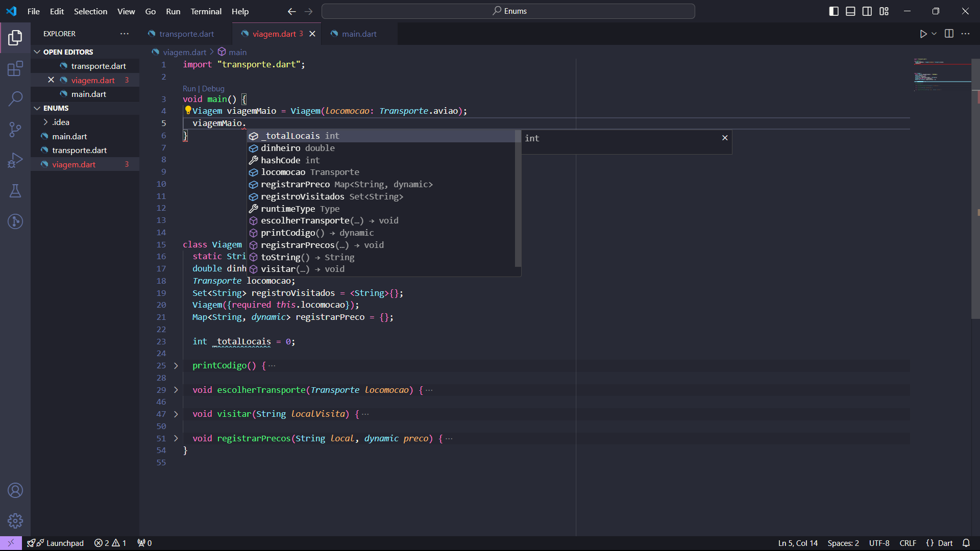Open the Git graph activity icon

point(15,221)
